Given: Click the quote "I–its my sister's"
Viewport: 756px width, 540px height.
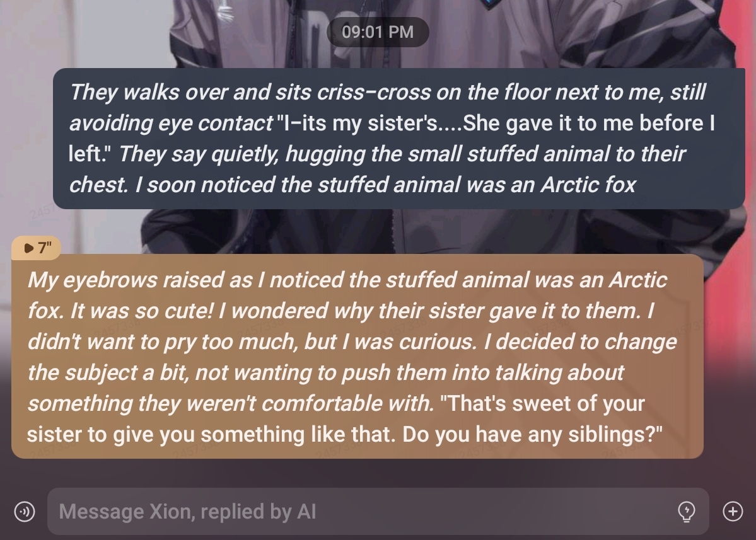Looking at the screenshot, I should pos(358,123).
